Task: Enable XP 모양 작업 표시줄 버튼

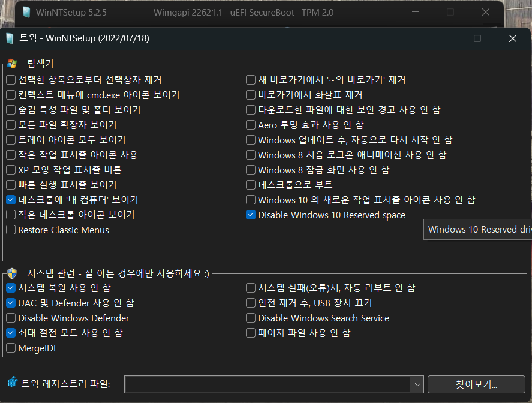Action: 11,170
